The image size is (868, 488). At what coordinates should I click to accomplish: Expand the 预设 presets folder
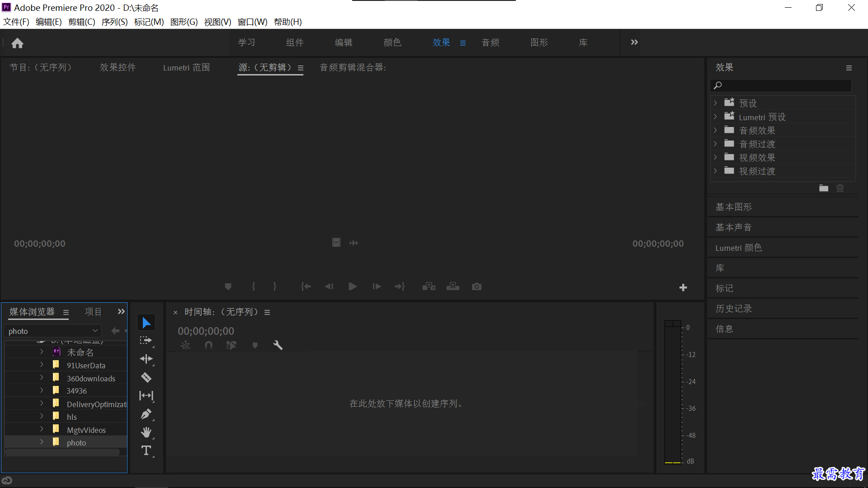(715, 103)
